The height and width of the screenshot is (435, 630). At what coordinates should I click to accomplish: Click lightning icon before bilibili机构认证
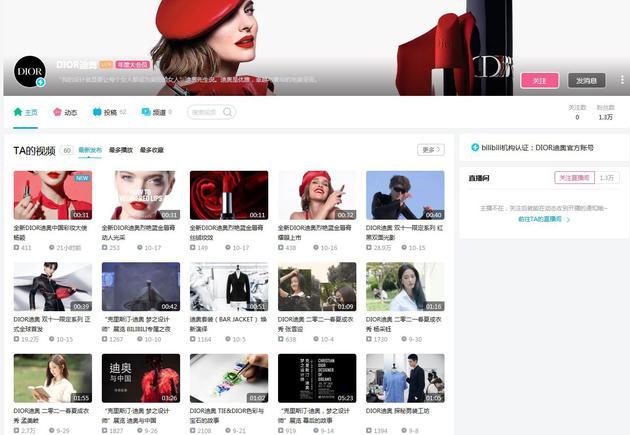[x=475, y=147]
